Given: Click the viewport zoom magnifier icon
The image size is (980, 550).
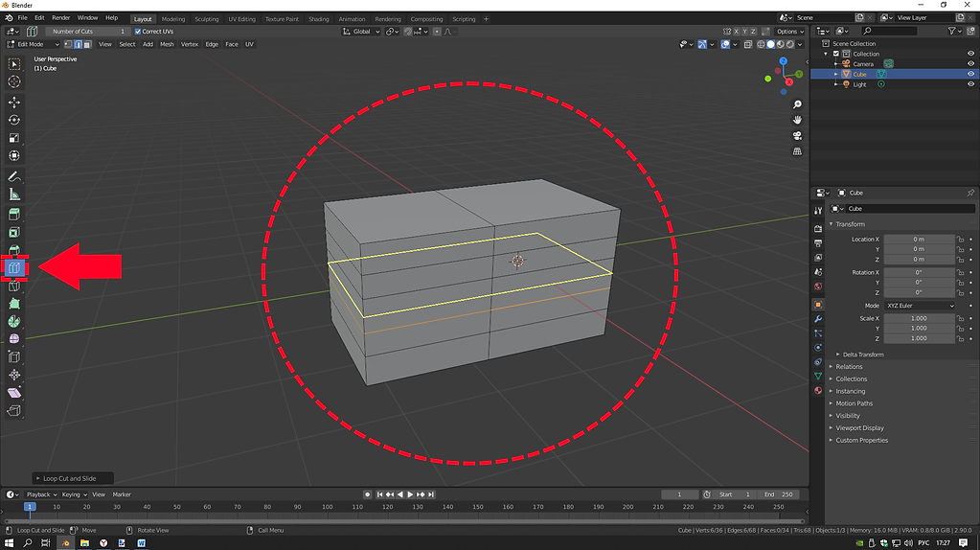Looking at the screenshot, I should coord(797,104).
